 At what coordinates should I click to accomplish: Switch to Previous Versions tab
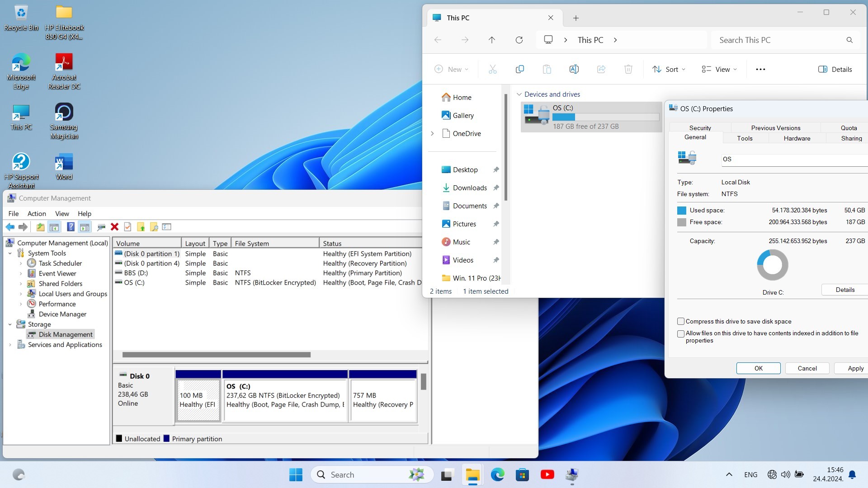(776, 128)
